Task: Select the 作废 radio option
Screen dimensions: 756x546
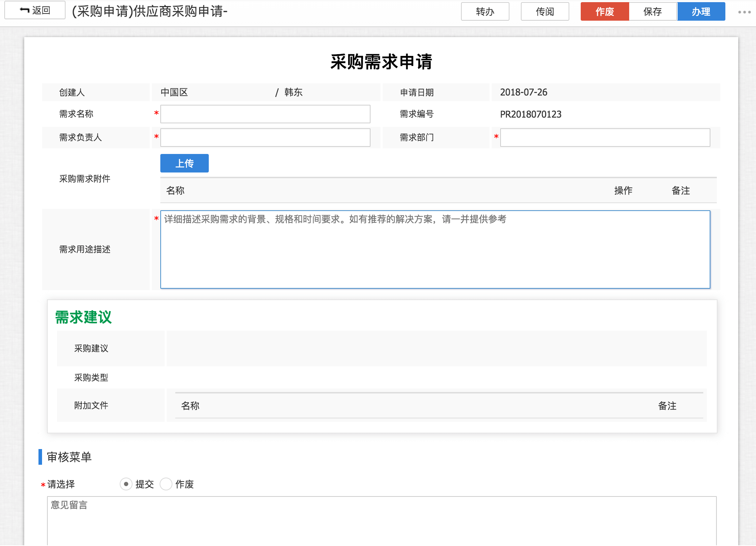Action: tap(166, 484)
